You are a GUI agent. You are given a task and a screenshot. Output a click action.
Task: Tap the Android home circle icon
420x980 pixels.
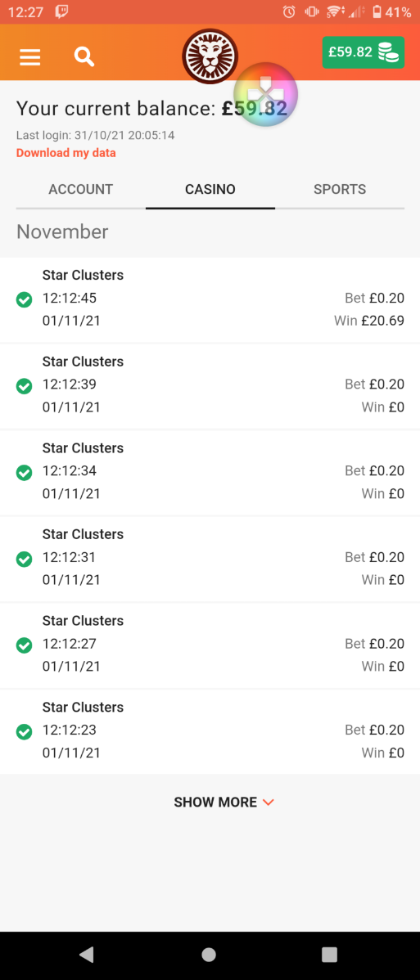[209, 954]
